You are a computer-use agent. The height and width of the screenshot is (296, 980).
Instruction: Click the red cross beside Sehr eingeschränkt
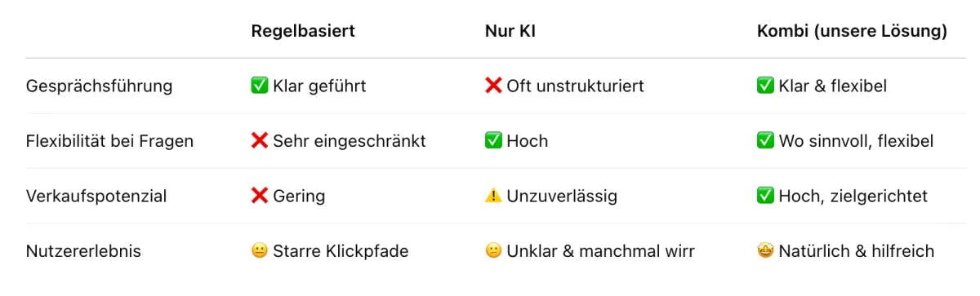pos(260,141)
